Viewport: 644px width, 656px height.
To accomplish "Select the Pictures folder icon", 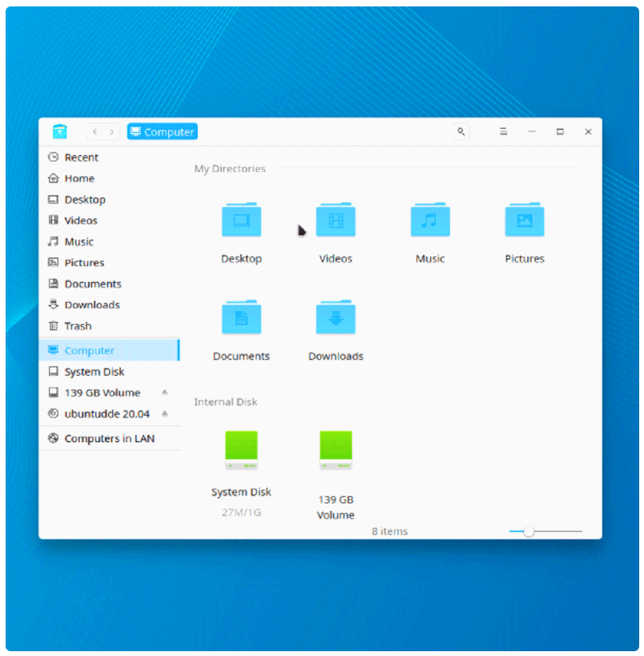I will pos(525,220).
